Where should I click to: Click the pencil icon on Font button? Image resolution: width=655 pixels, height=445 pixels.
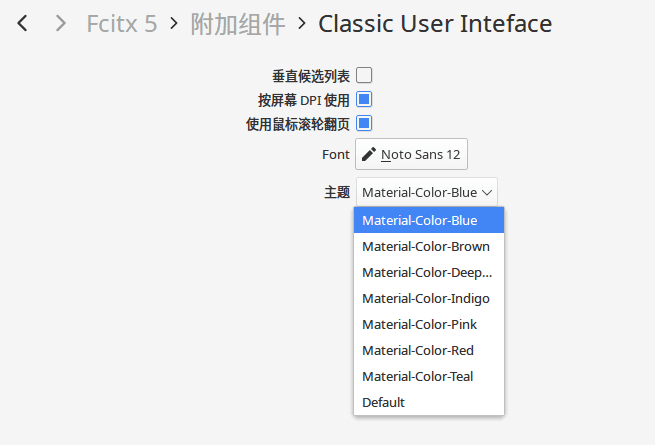pyautogui.click(x=369, y=154)
